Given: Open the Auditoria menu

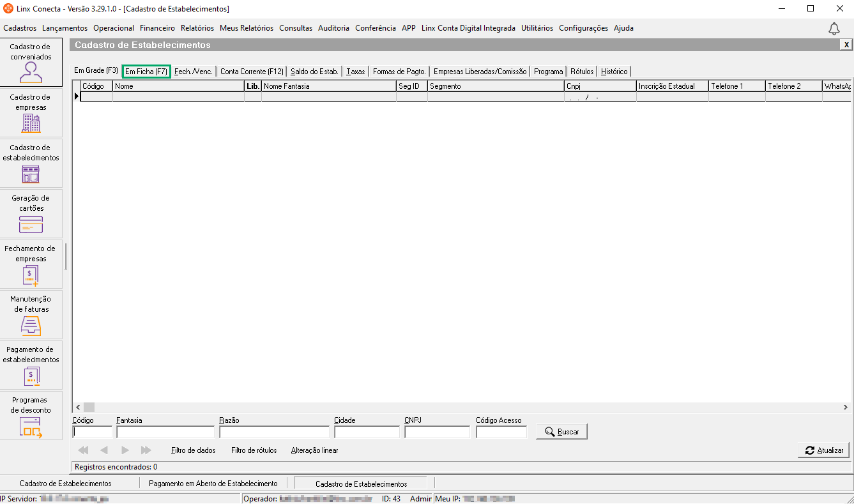Looking at the screenshot, I should [x=333, y=28].
